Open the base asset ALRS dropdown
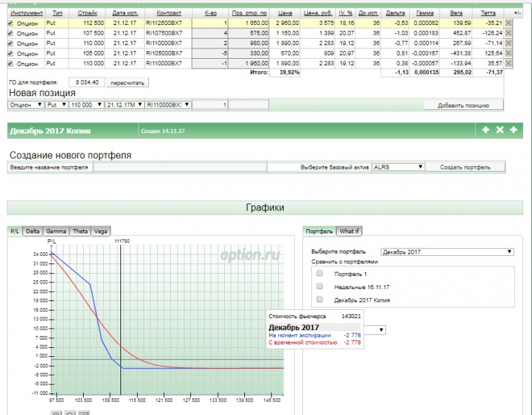The width and height of the screenshot is (532, 415). point(398,167)
